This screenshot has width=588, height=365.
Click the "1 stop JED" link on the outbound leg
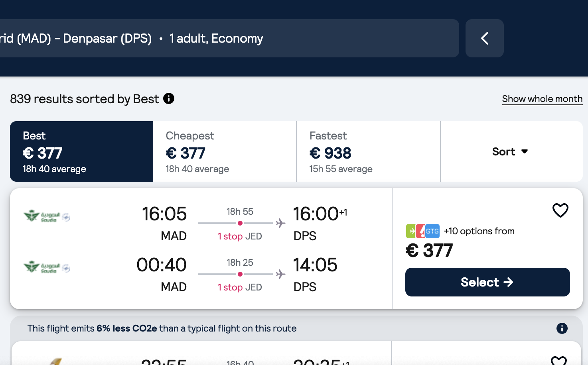[239, 236]
